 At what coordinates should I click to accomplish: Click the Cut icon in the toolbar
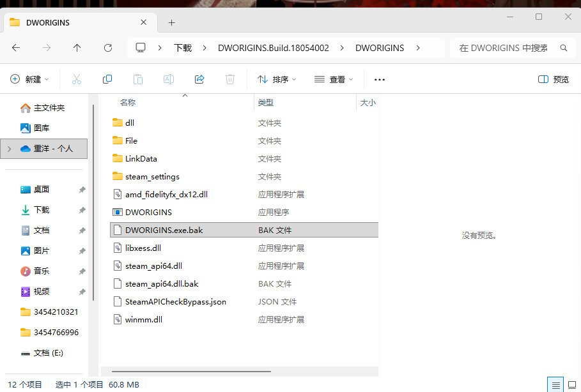point(77,79)
